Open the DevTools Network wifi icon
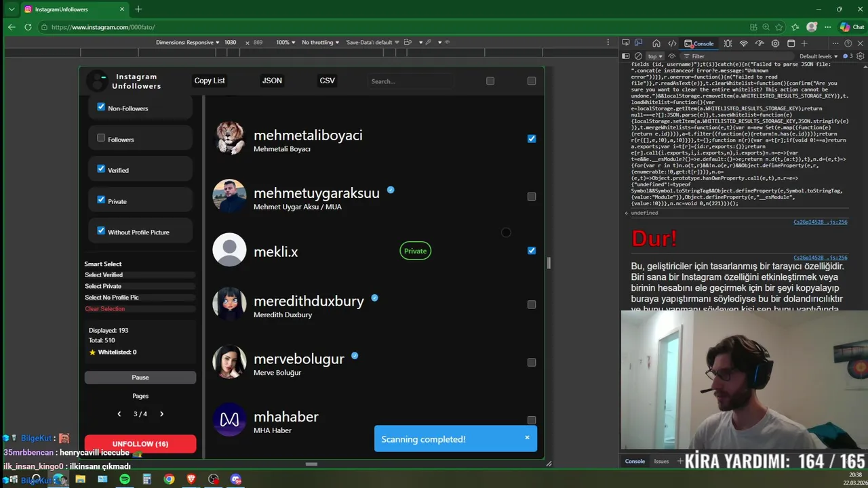This screenshot has width=868, height=488. (743, 43)
